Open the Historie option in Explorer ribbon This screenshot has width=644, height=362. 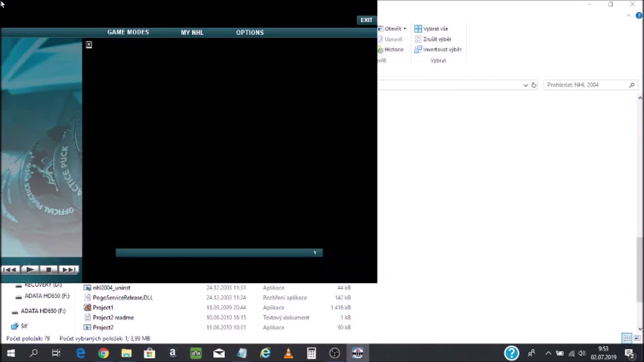390,49
